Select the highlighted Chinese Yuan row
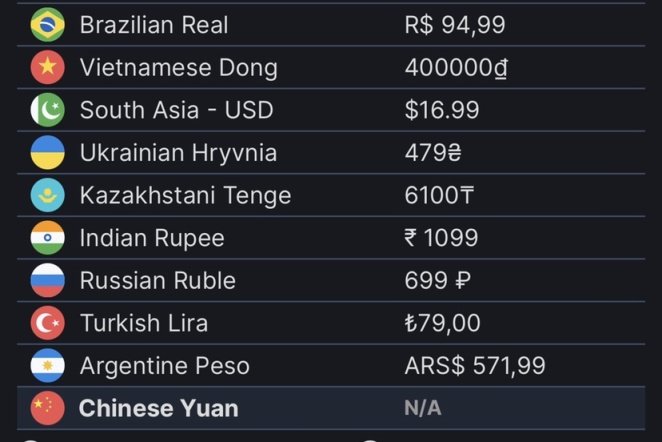The image size is (662, 442). point(331,408)
